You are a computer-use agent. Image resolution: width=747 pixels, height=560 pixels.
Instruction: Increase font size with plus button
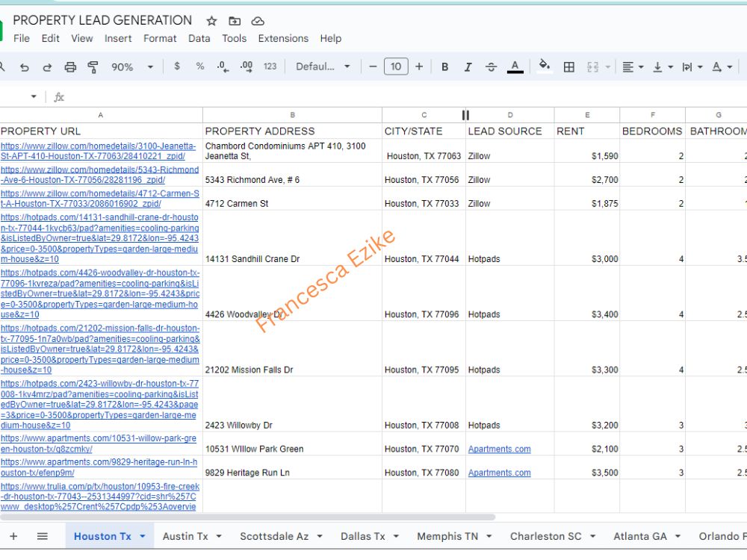click(x=419, y=66)
